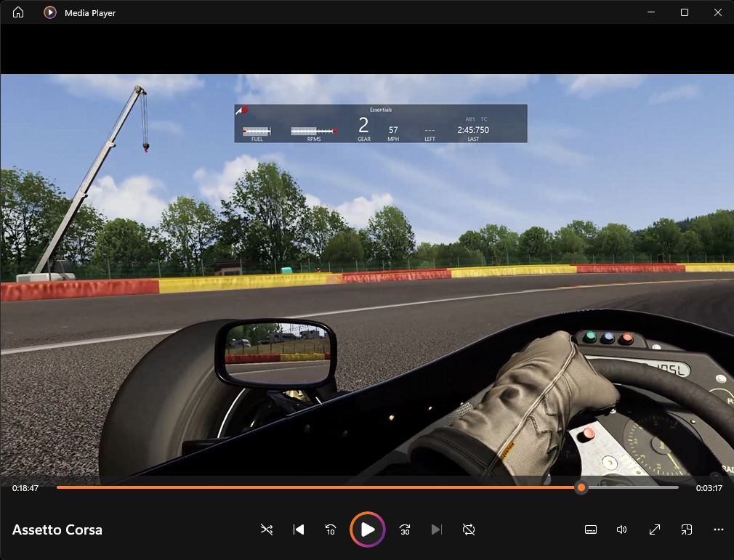
Task: Skip to next track
Action: click(x=436, y=529)
